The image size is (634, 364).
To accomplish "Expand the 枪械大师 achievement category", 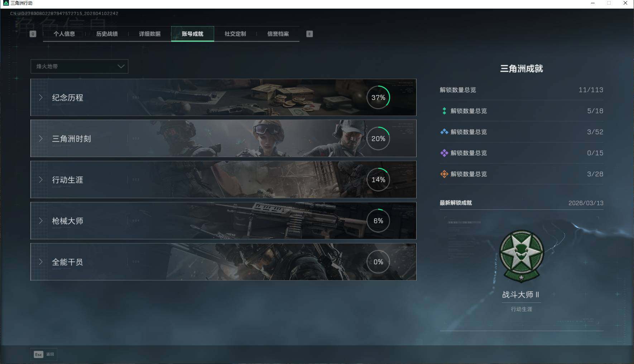I will pyautogui.click(x=223, y=221).
